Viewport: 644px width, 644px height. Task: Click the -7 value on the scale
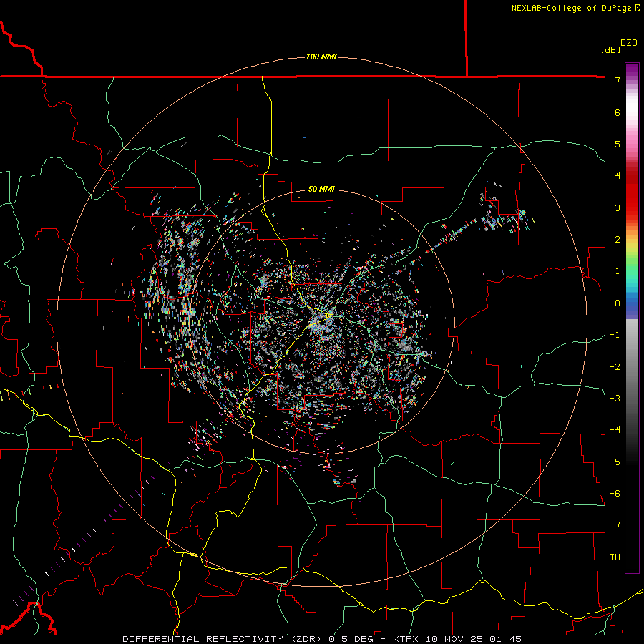coord(615,525)
